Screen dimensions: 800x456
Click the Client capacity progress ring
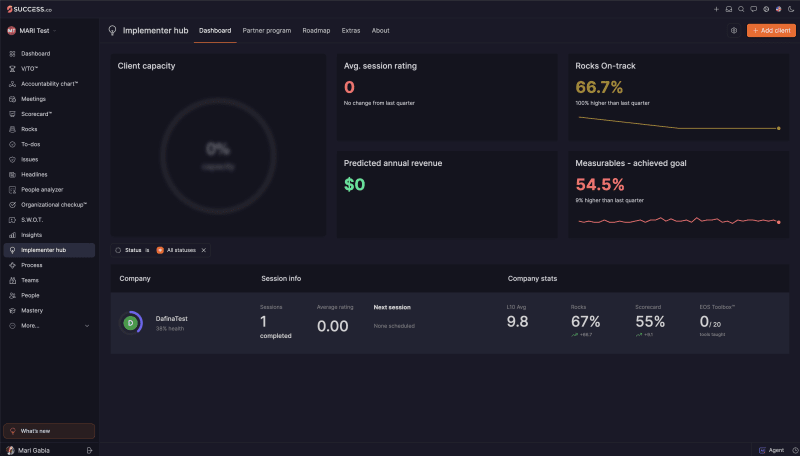tap(218, 156)
